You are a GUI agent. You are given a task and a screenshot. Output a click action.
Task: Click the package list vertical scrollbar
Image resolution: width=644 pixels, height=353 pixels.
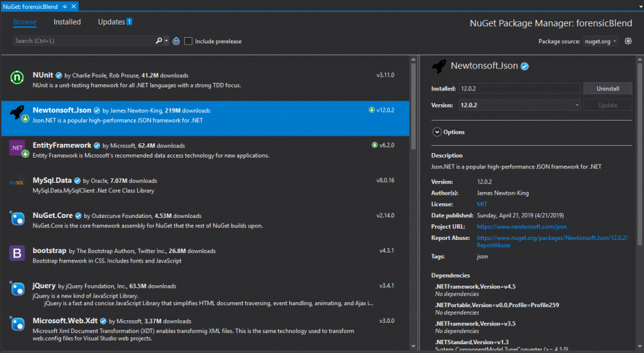point(413,107)
